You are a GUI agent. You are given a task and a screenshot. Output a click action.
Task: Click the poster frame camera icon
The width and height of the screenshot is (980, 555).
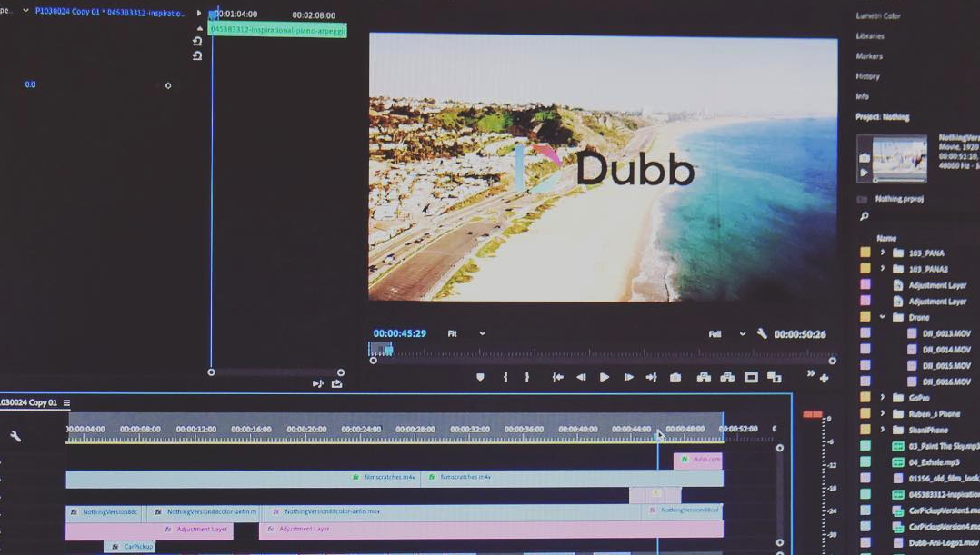click(x=864, y=157)
